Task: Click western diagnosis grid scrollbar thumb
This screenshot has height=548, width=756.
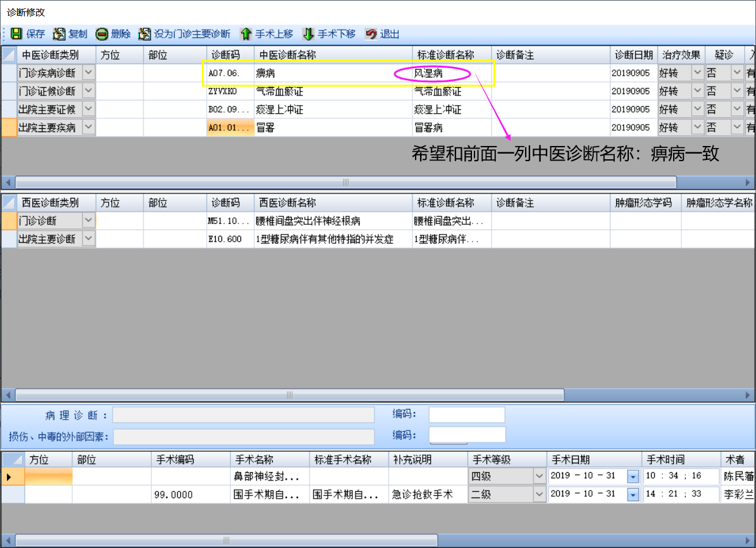Action: pyautogui.click(x=289, y=395)
